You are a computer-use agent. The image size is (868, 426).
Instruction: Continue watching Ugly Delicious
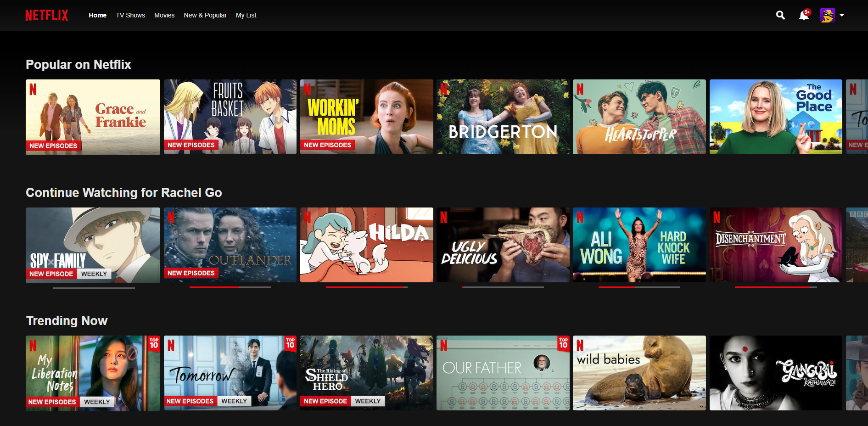tap(503, 245)
